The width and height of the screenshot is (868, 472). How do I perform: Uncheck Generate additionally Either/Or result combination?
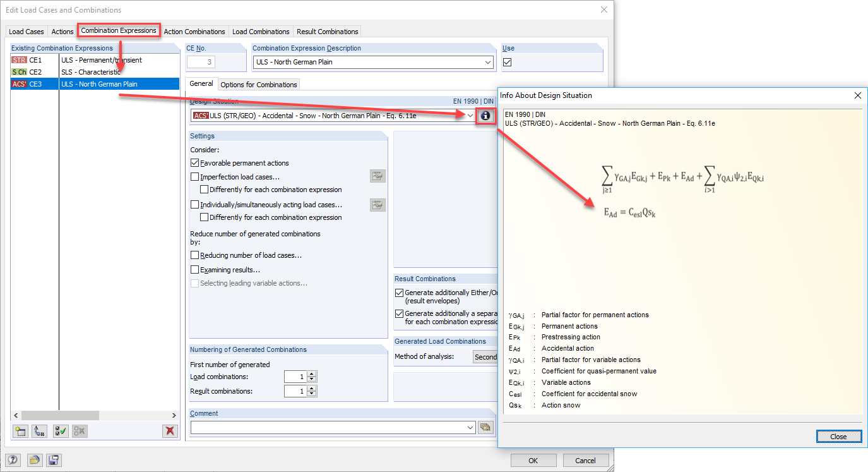pos(399,293)
